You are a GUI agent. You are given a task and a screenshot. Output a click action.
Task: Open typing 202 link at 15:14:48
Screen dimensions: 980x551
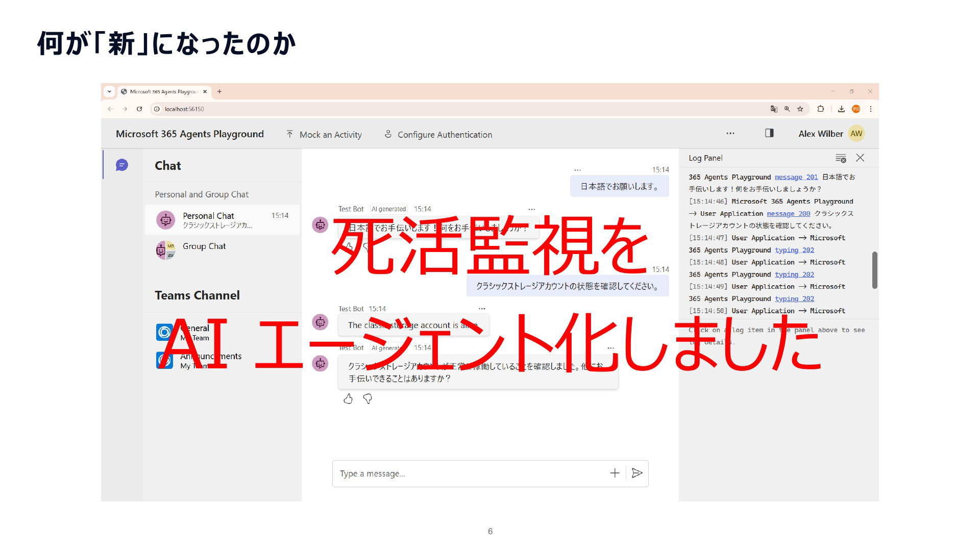coord(794,274)
